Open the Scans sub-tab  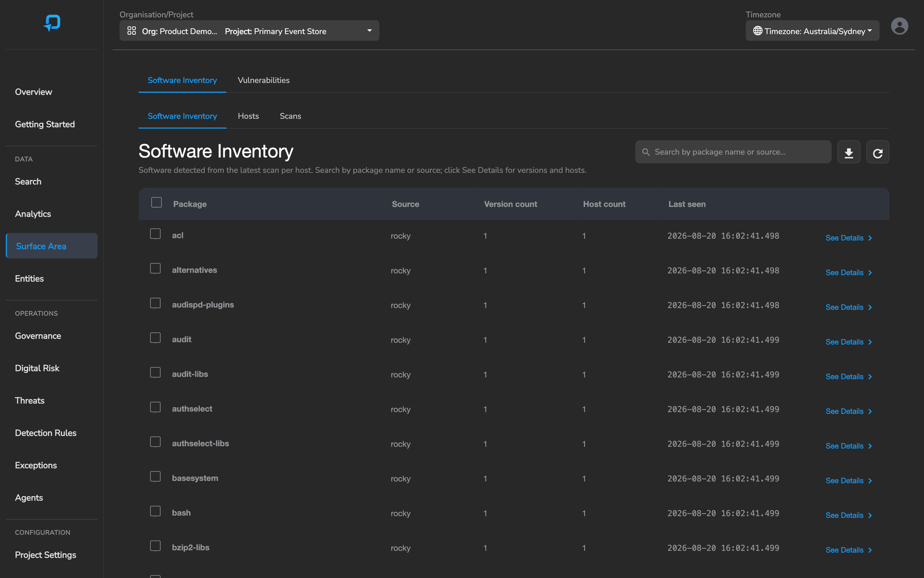pos(291,116)
